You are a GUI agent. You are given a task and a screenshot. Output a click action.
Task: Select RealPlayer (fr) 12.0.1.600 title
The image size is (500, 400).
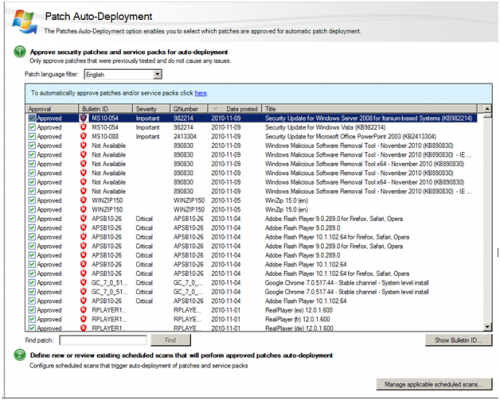tap(297, 319)
